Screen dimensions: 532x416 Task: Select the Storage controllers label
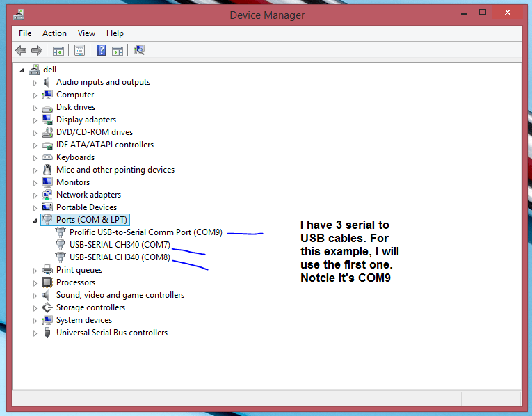pos(90,307)
